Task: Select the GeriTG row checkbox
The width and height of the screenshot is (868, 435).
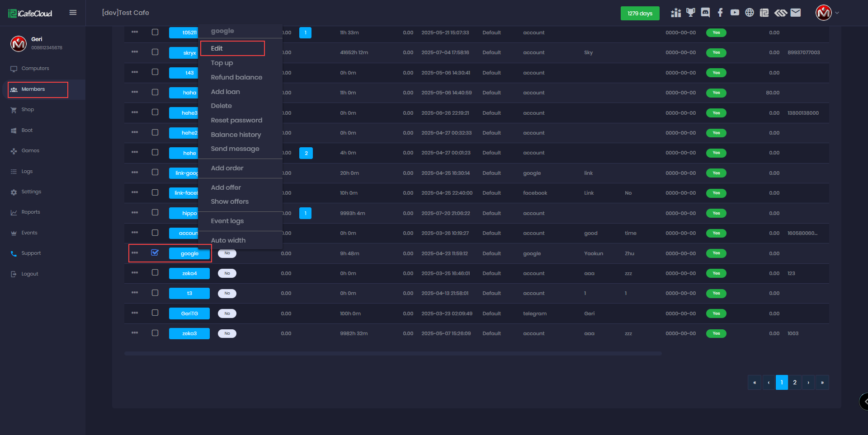Action: click(x=155, y=313)
